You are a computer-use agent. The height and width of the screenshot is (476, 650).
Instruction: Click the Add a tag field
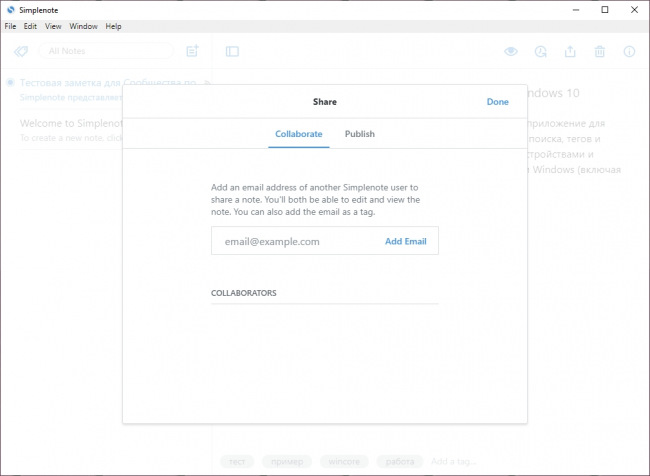point(454,461)
